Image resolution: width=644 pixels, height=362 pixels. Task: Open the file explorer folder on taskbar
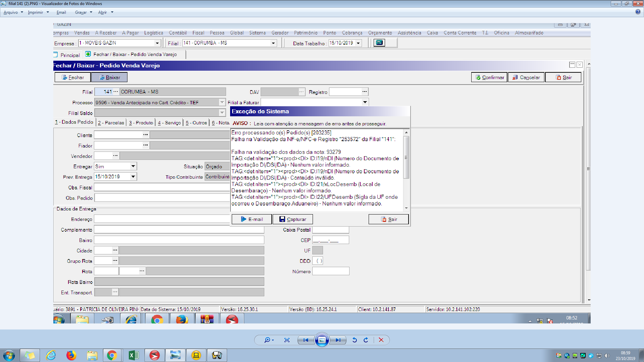click(x=92, y=355)
